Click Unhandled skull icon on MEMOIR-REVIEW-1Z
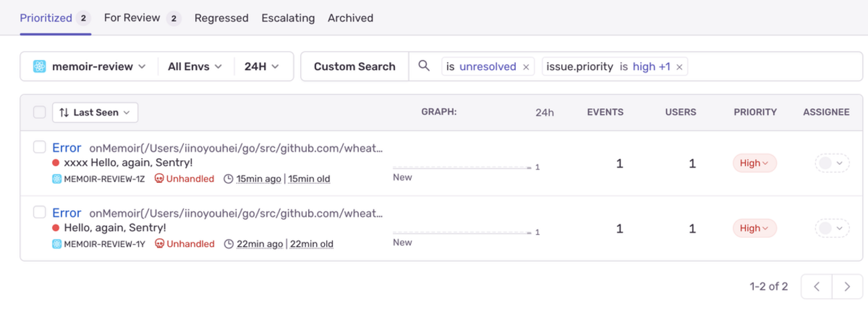 point(159,179)
